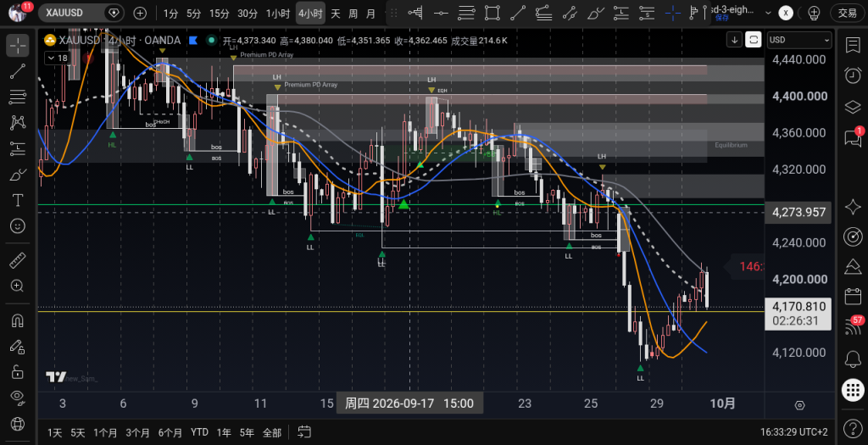
Task: Open the emoji icons tool
Action: 18,225
